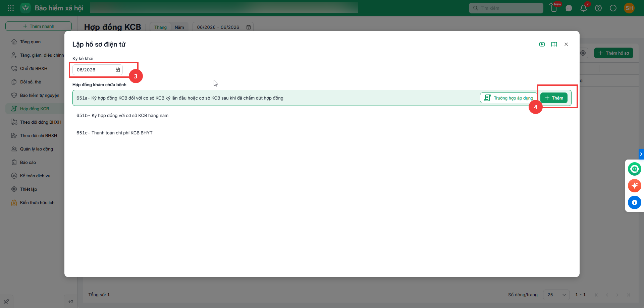Image resolution: width=644 pixels, height=308 pixels.
Task: Open the chat messages icon
Action: 569,8
